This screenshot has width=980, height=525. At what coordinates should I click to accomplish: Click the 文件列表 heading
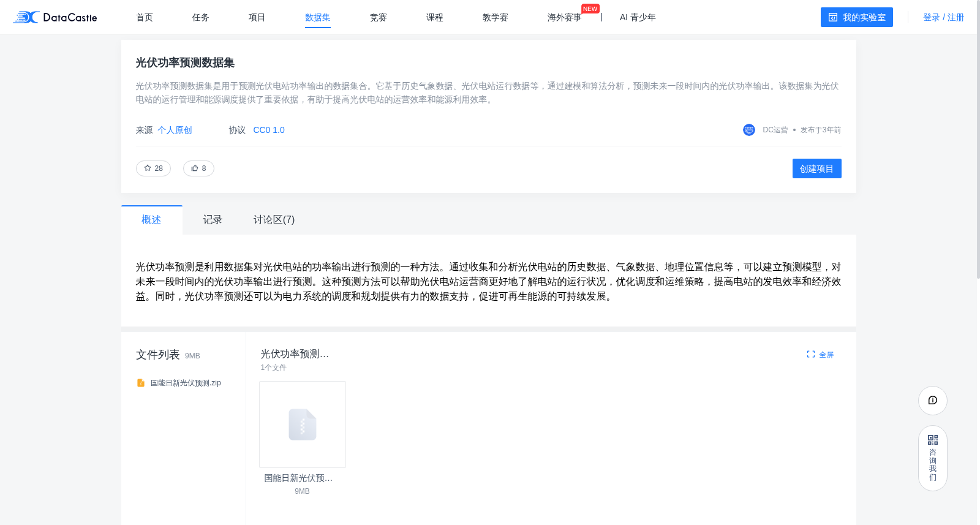157,355
